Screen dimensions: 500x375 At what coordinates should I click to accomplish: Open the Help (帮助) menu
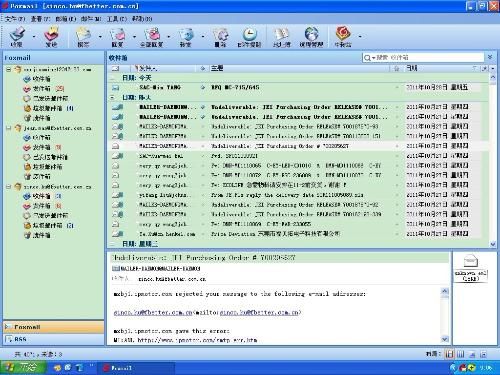click(x=142, y=19)
